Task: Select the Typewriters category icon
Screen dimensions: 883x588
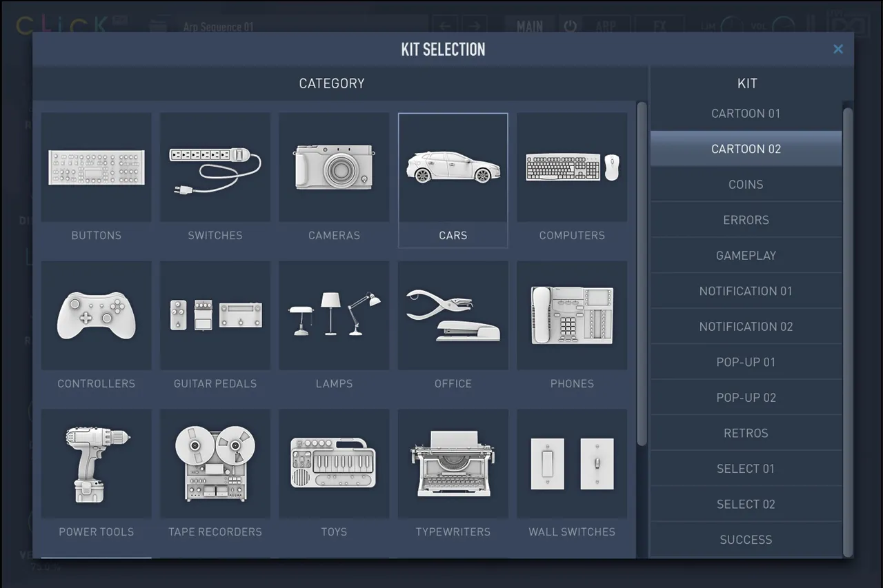Action: (453, 464)
